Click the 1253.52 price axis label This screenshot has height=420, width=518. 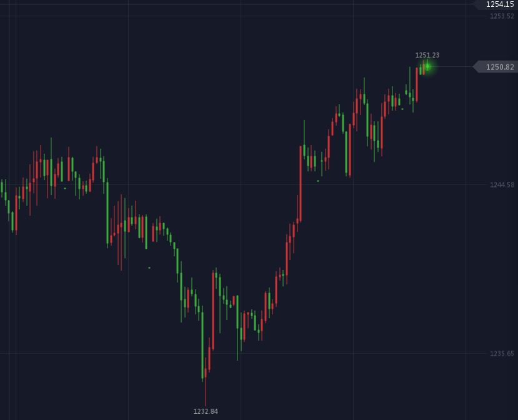[x=502, y=16]
